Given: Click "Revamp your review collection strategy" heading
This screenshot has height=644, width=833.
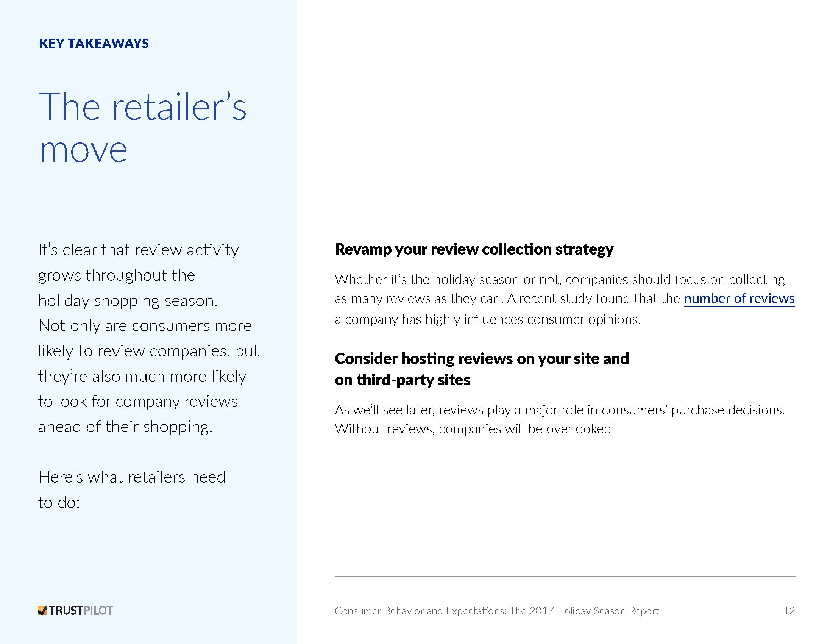Looking at the screenshot, I should point(474,249).
